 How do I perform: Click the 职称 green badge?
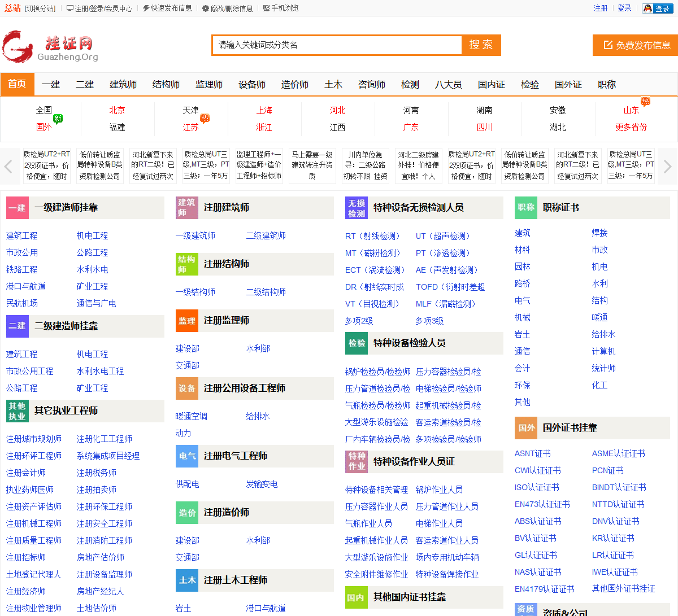[x=526, y=208]
